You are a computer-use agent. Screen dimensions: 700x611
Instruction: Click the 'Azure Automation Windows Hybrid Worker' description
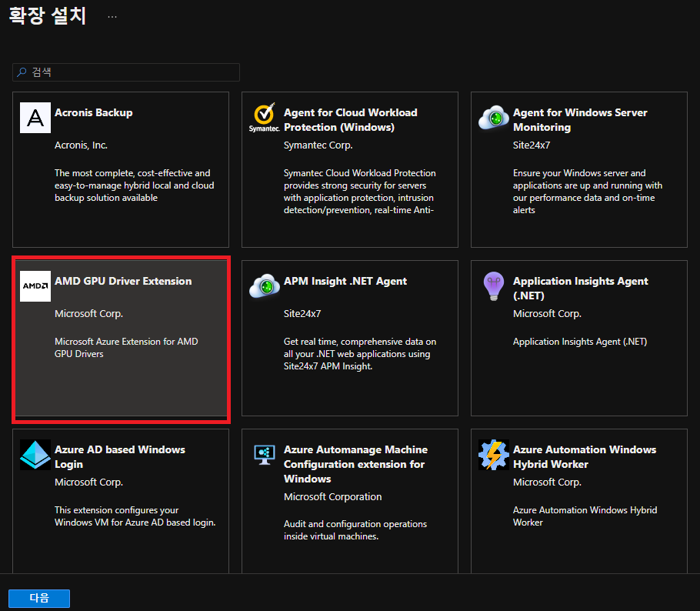(x=585, y=516)
